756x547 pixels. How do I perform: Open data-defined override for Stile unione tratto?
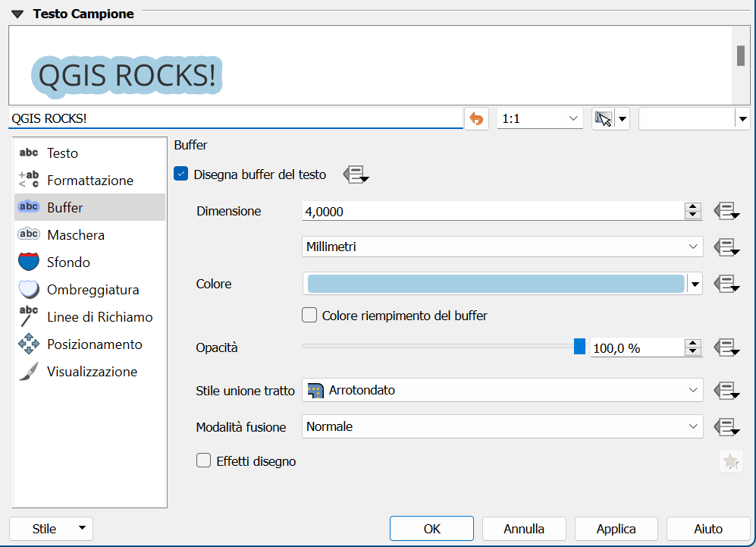click(x=726, y=390)
